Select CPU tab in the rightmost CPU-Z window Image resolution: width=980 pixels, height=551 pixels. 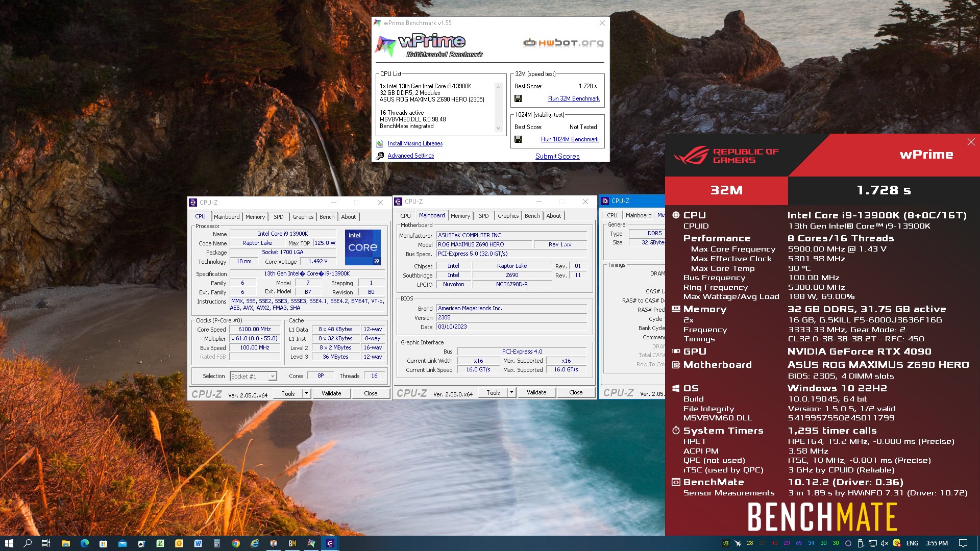pyautogui.click(x=612, y=215)
